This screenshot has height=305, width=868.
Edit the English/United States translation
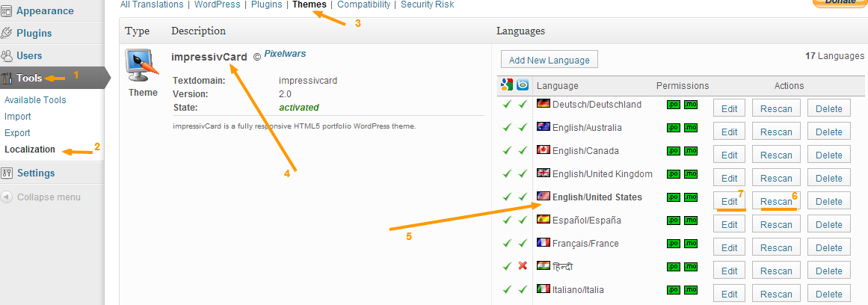tap(730, 201)
